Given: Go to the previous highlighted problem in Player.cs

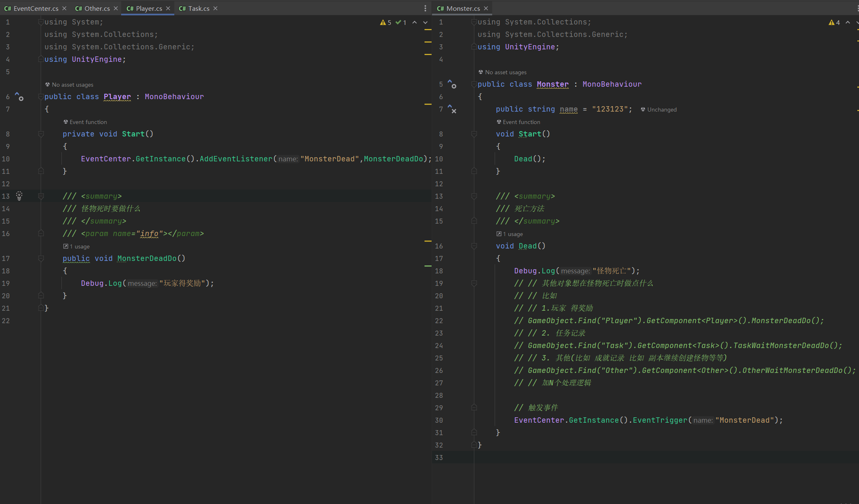Looking at the screenshot, I should pyautogui.click(x=415, y=22).
